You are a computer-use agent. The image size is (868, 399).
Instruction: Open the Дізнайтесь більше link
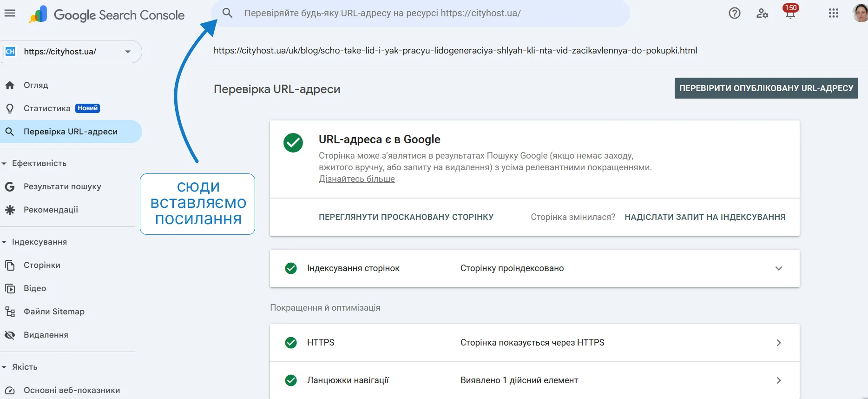356,179
